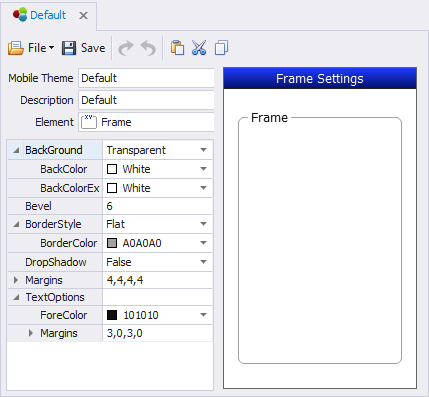The image size is (429, 397).
Task: Open the File dropdown arrow
Action: [51, 48]
